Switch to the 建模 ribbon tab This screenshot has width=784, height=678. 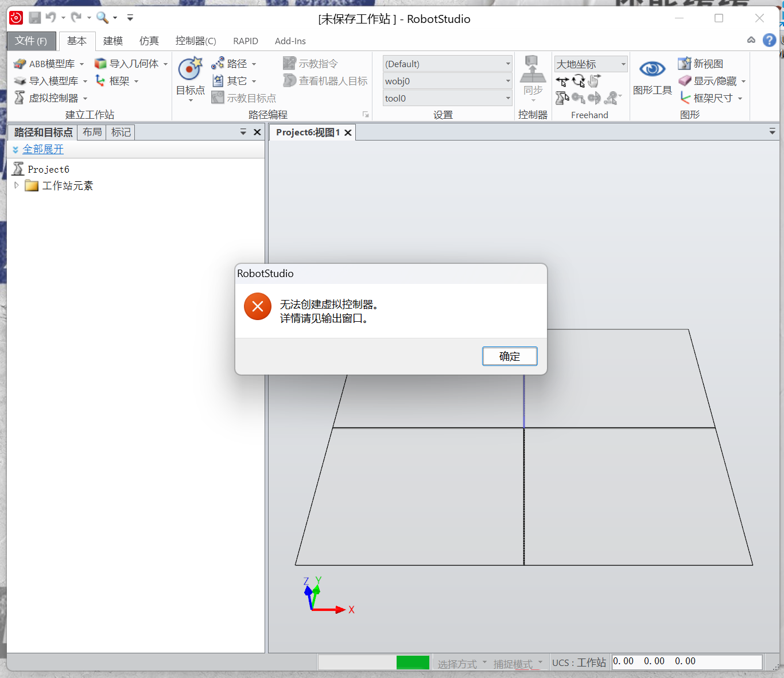point(113,41)
